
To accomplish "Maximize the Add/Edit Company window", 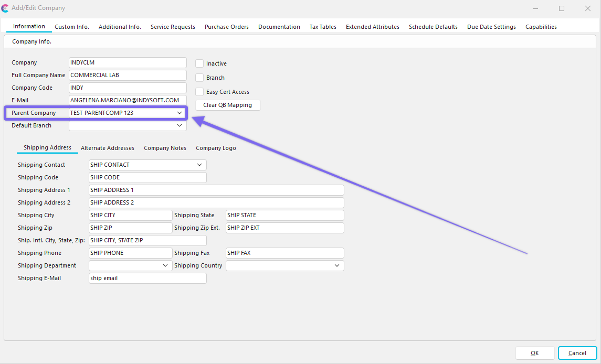I will [x=562, y=8].
